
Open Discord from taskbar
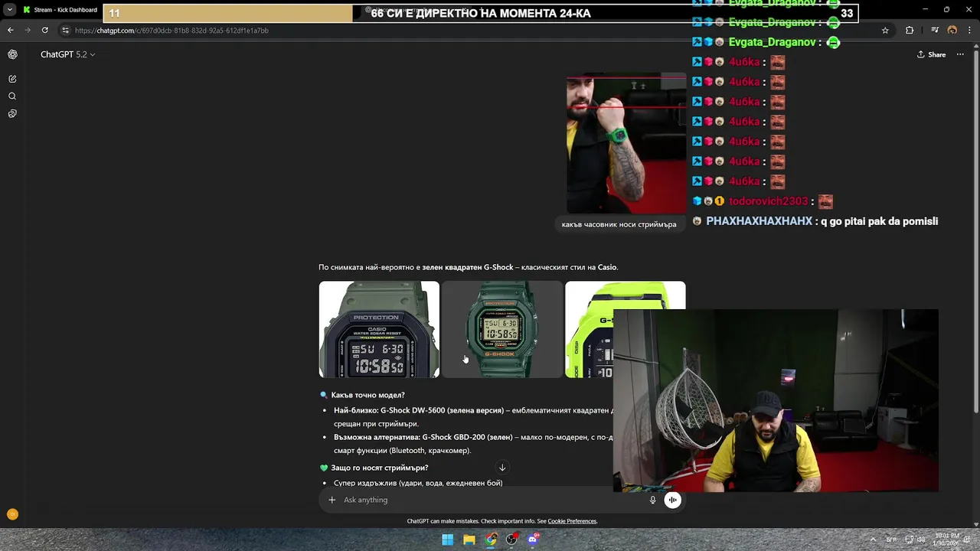[x=534, y=540]
